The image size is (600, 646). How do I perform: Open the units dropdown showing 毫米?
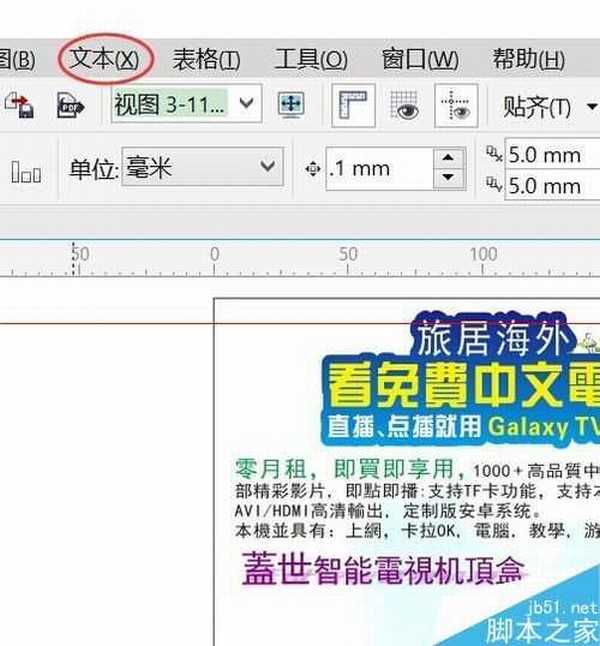(x=267, y=167)
